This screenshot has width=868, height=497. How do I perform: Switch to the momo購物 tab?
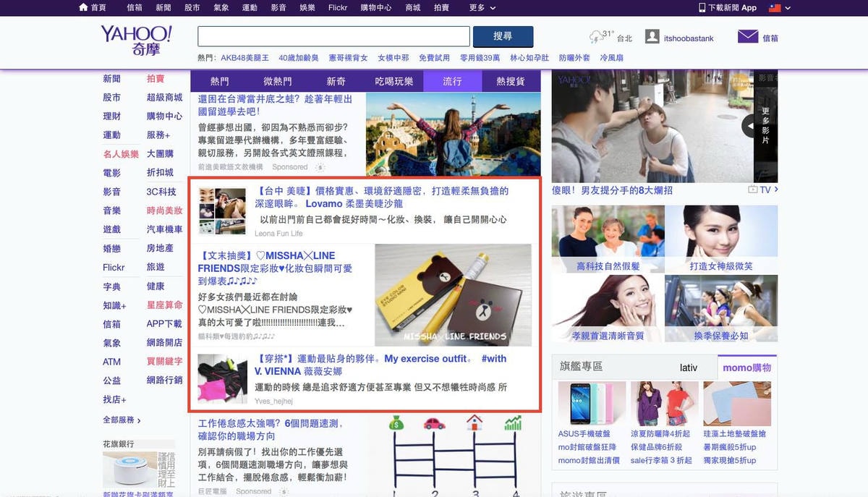click(746, 368)
